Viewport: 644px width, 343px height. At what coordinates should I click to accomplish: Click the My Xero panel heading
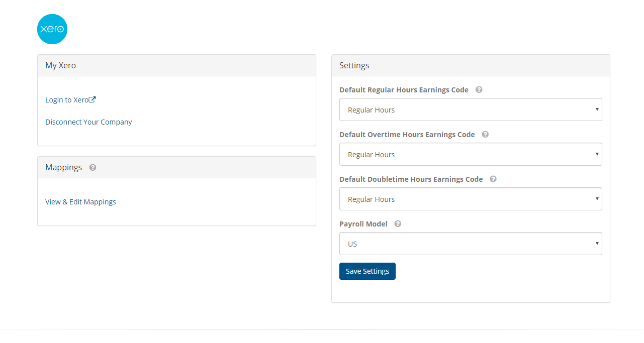pyautogui.click(x=61, y=65)
